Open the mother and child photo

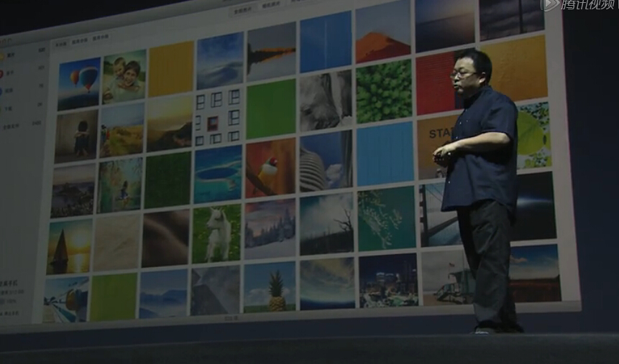click(x=124, y=76)
